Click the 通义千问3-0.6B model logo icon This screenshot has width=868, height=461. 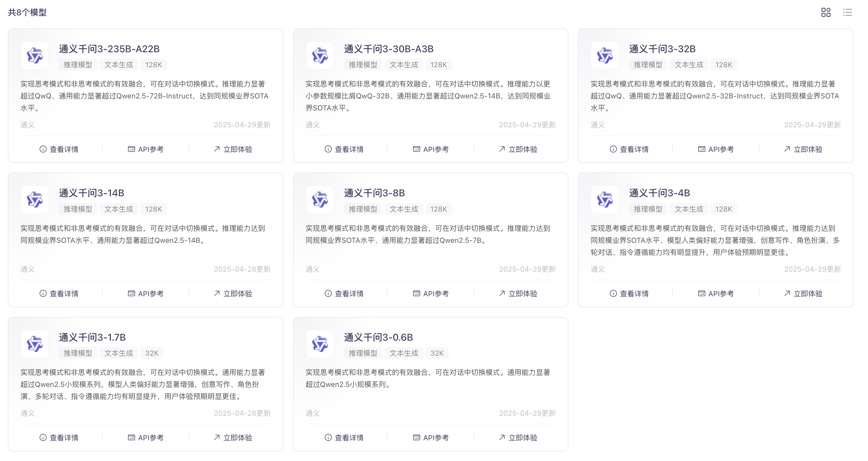pyautogui.click(x=320, y=344)
